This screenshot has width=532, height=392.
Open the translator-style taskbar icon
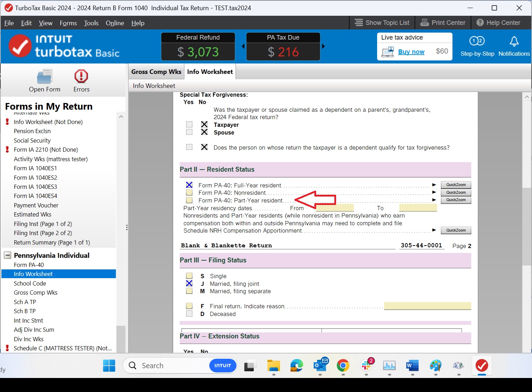pyautogui.click(x=458, y=366)
